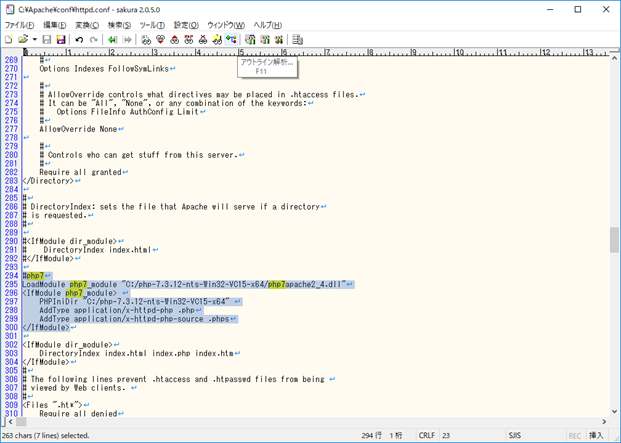This screenshot has height=443, width=621.
Task: Open the Search dialog binoculars icon
Action: (x=146, y=40)
